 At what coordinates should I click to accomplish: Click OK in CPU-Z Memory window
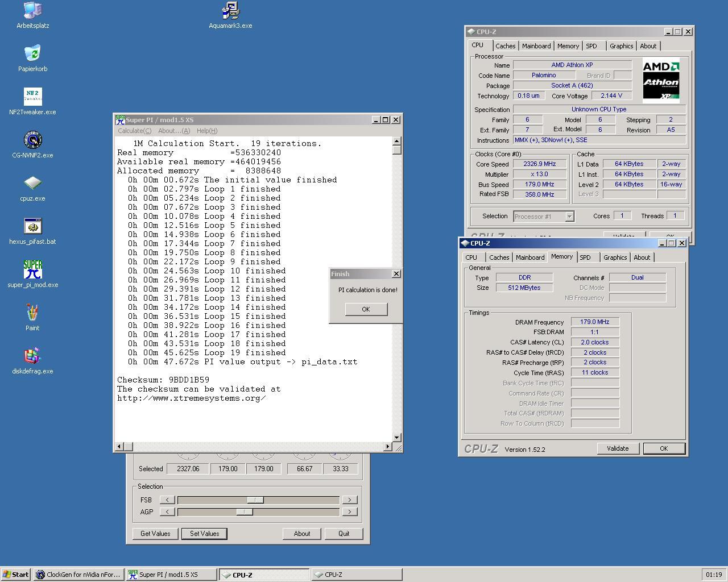[x=664, y=448]
